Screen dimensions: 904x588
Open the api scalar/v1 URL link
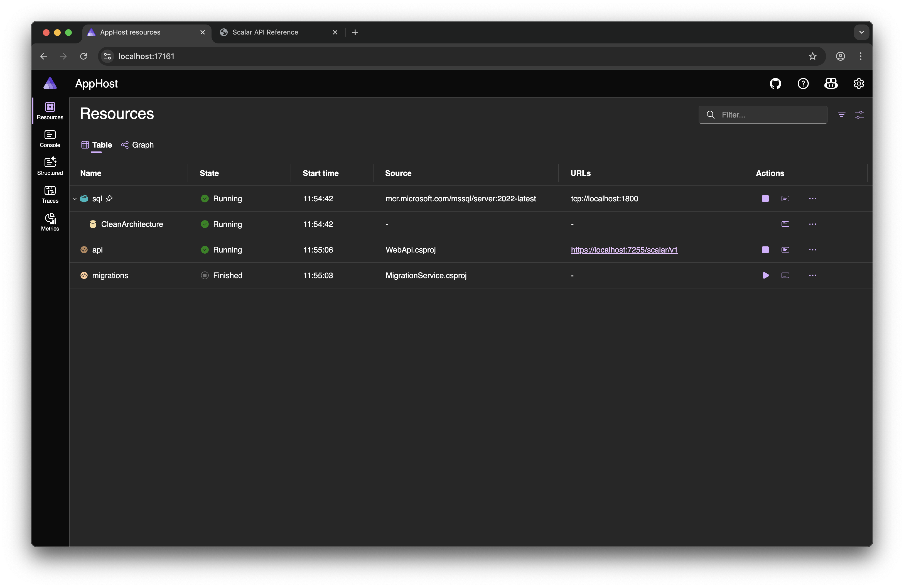(x=624, y=250)
